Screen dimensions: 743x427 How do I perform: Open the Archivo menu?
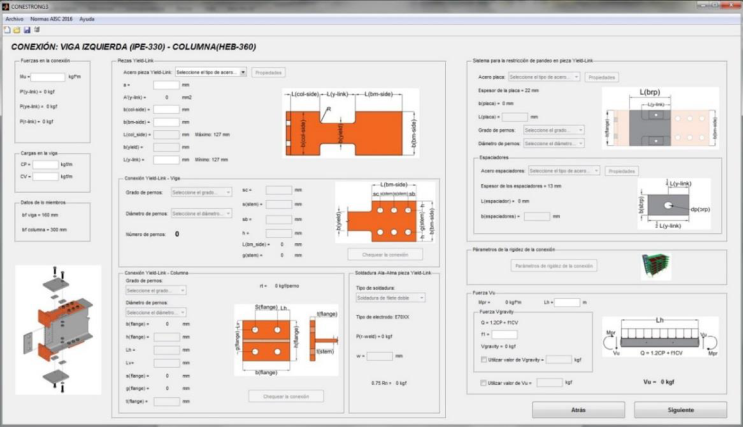(14, 18)
